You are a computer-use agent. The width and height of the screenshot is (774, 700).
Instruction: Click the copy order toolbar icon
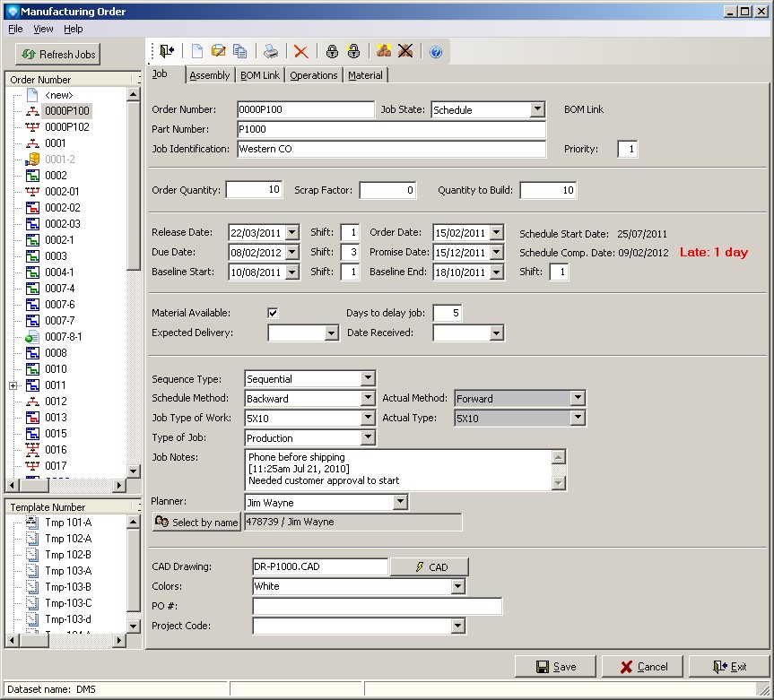239,52
